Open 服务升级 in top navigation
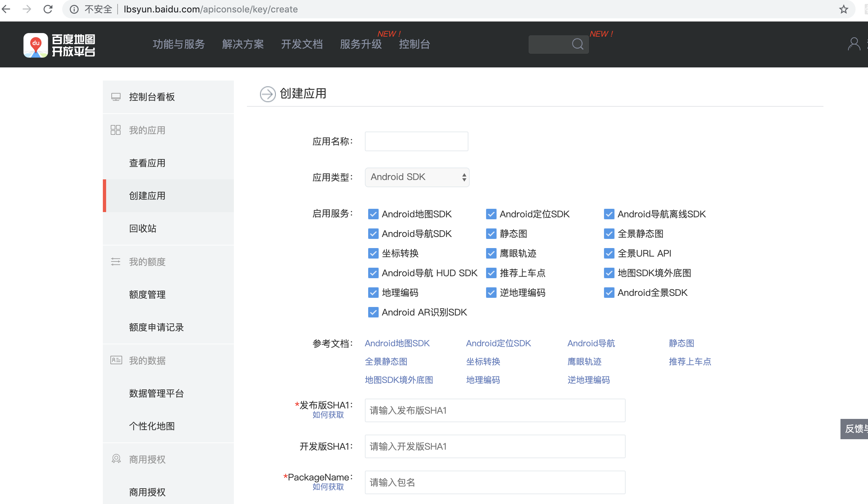 361,44
